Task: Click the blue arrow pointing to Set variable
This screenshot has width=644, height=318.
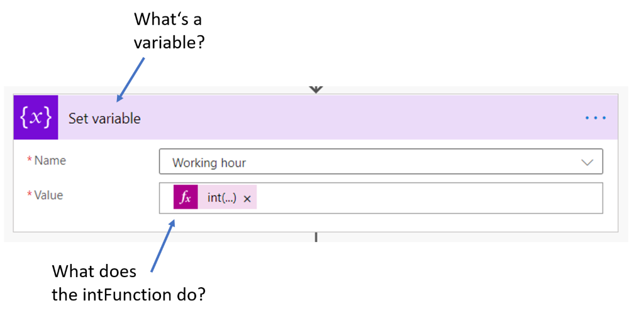Action: (x=131, y=79)
